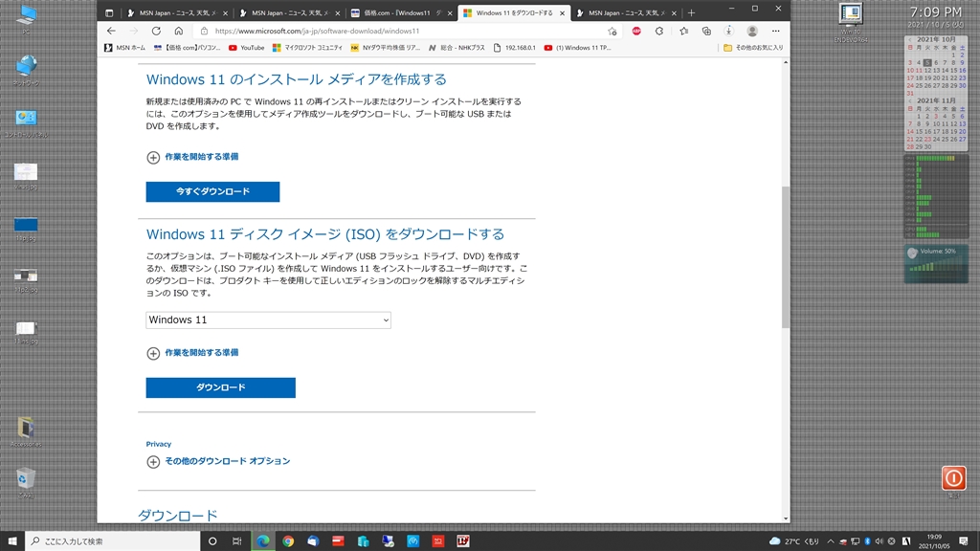Open the Edge extensions icon
This screenshot has height=551, width=980.
659,31
